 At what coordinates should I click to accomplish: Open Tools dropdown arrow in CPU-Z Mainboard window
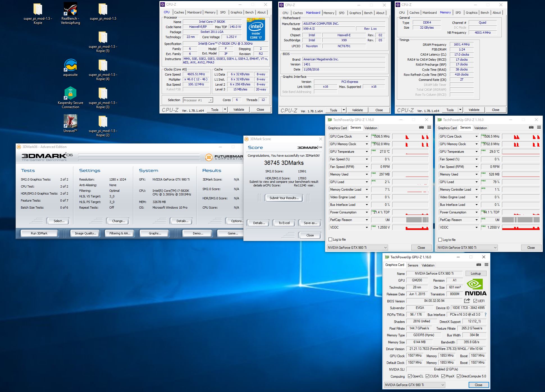tap(344, 110)
